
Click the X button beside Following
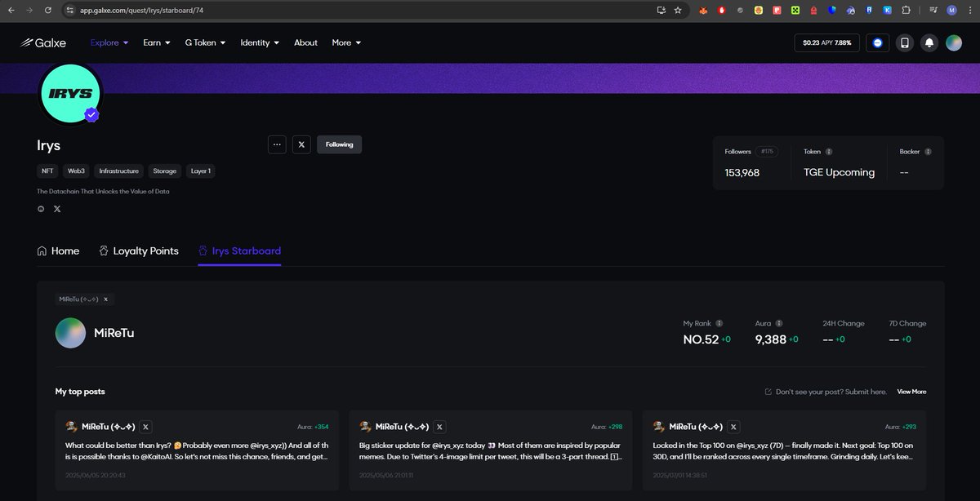(301, 144)
